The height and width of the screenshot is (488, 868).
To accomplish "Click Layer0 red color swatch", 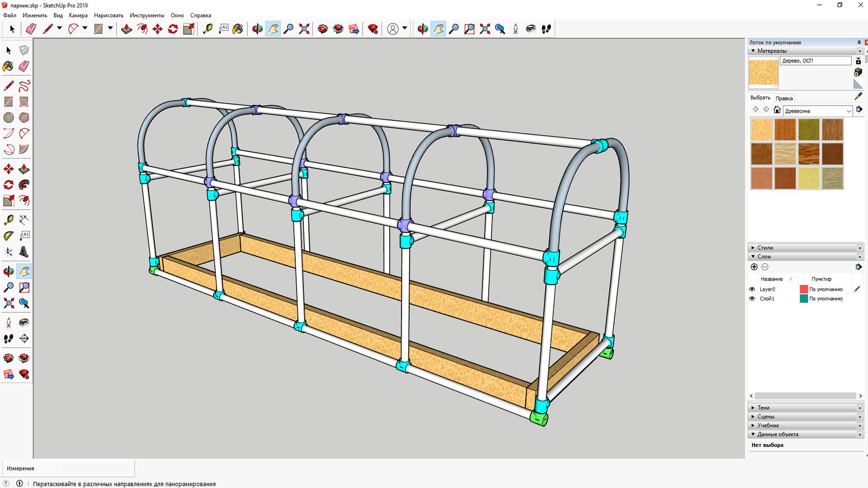I will click(x=804, y=289).
